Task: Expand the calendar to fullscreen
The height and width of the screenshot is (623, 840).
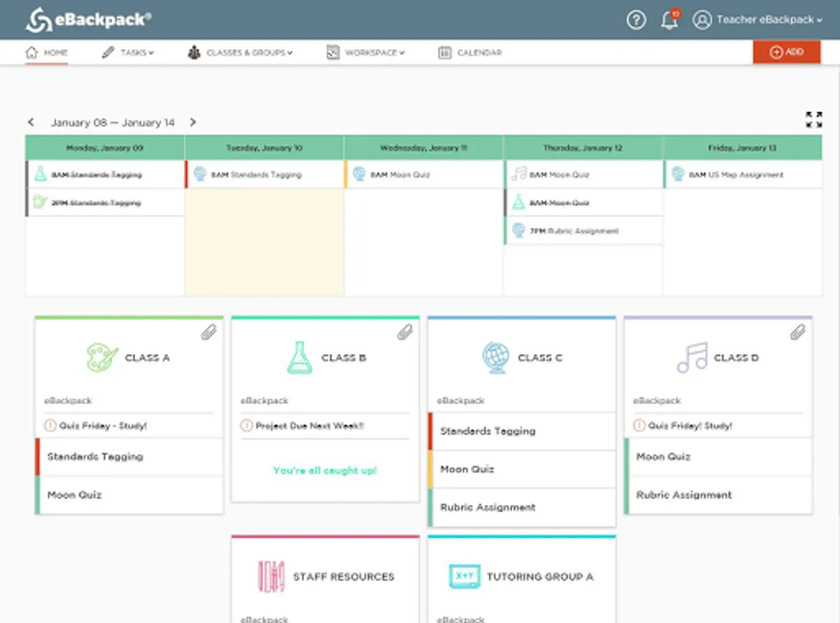Action: pyautogui.click(x=814, y=120)
